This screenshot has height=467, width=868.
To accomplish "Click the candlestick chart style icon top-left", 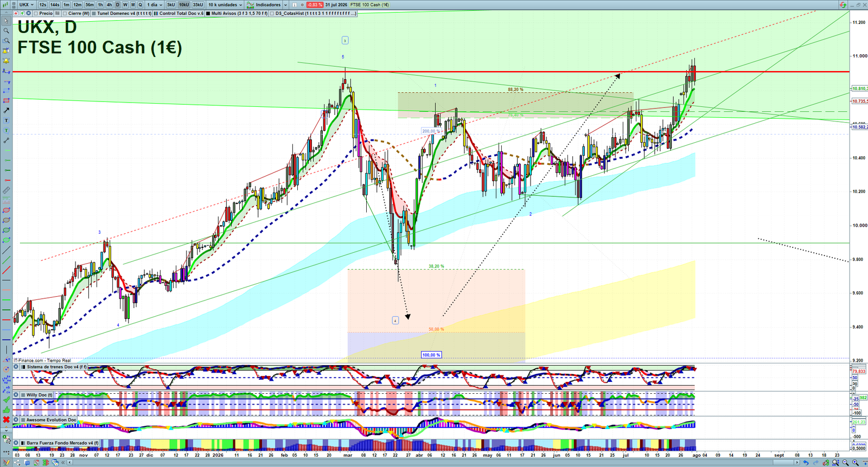I will pyautogui.click(x=5, y=5).
